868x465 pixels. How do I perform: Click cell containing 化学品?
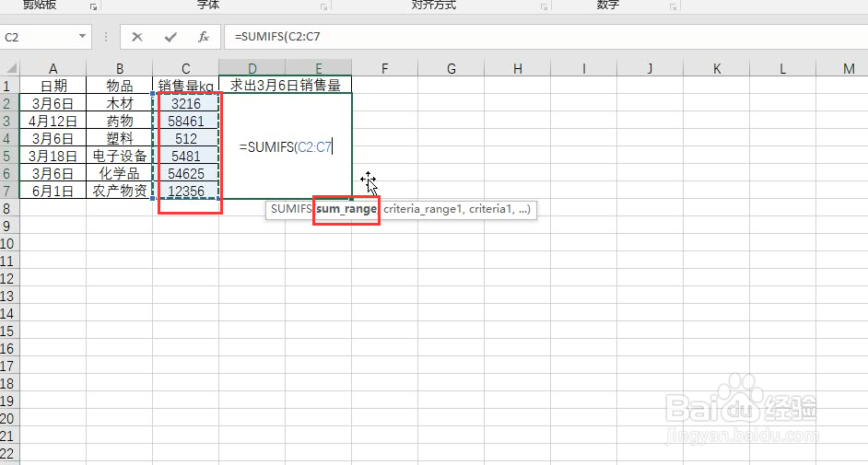coord(120,174)
